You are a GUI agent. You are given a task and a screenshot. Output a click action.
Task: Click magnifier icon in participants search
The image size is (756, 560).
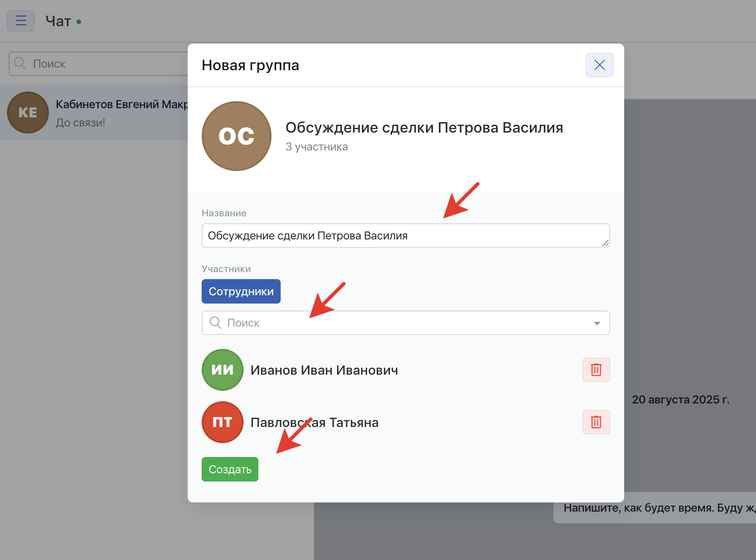click(x=216, y=323)
